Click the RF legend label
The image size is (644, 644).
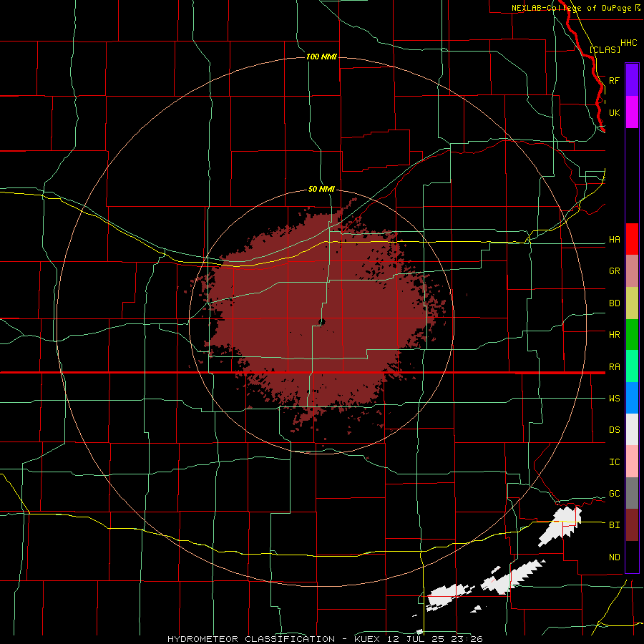pyautogui.click(x=614, y=80)
